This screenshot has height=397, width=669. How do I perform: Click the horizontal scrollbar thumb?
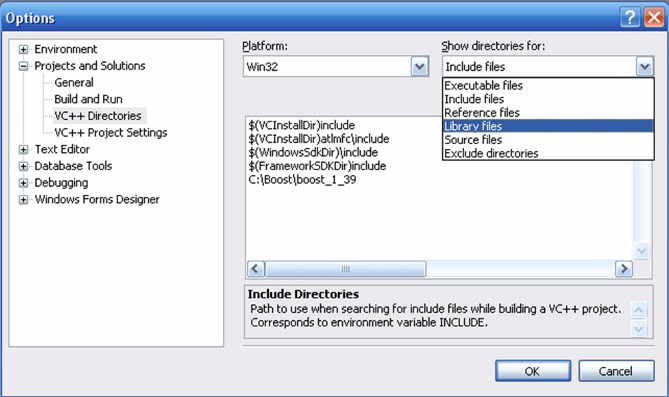pyautogui.click(x=346, y=269)
